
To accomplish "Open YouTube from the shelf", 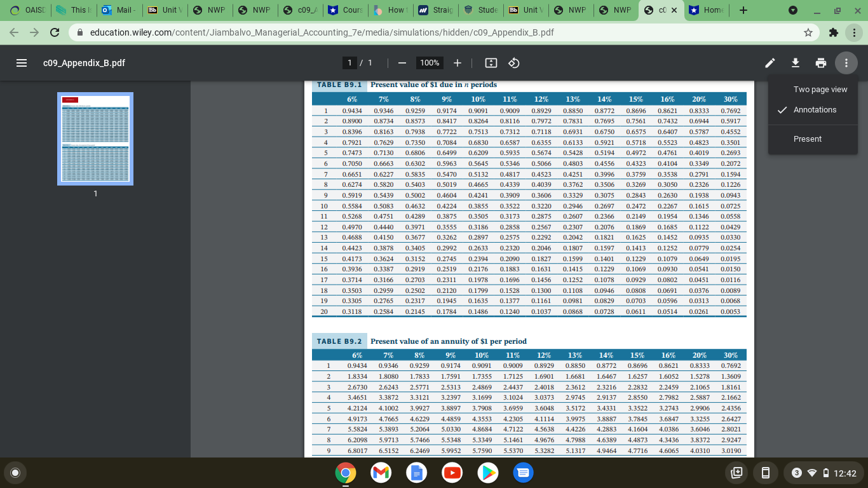I will (x=452, y=473).
